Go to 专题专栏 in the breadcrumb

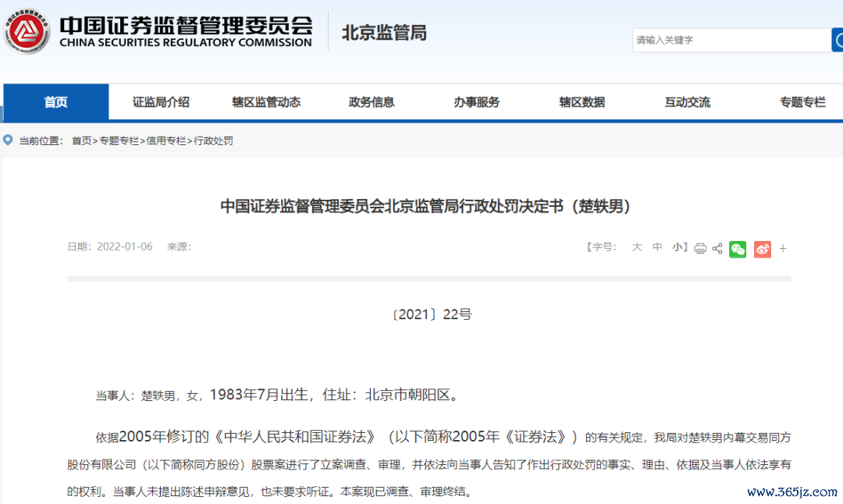(119, 140)
